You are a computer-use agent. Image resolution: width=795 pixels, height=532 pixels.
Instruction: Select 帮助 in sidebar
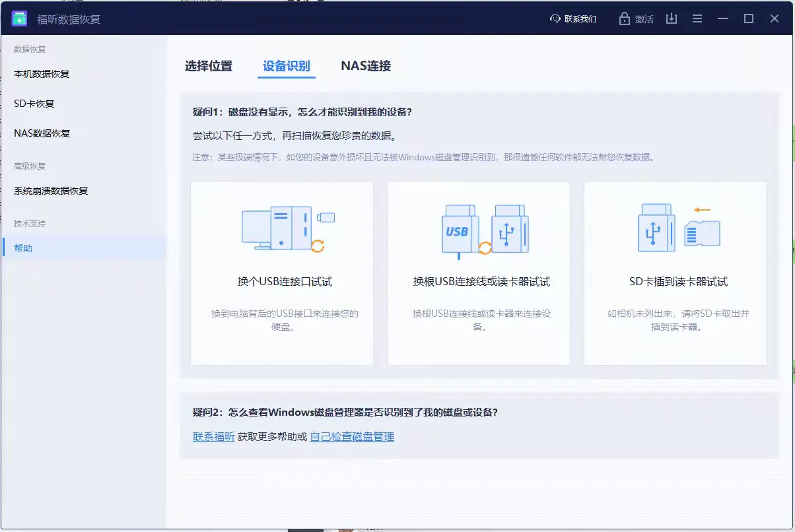coord(84,248)
